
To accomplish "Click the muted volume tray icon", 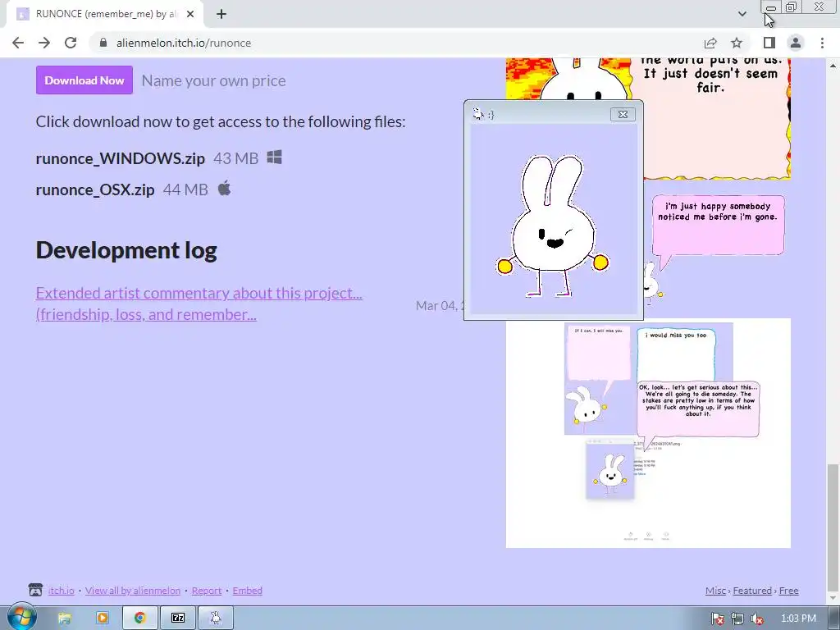I will coord(757,619).
